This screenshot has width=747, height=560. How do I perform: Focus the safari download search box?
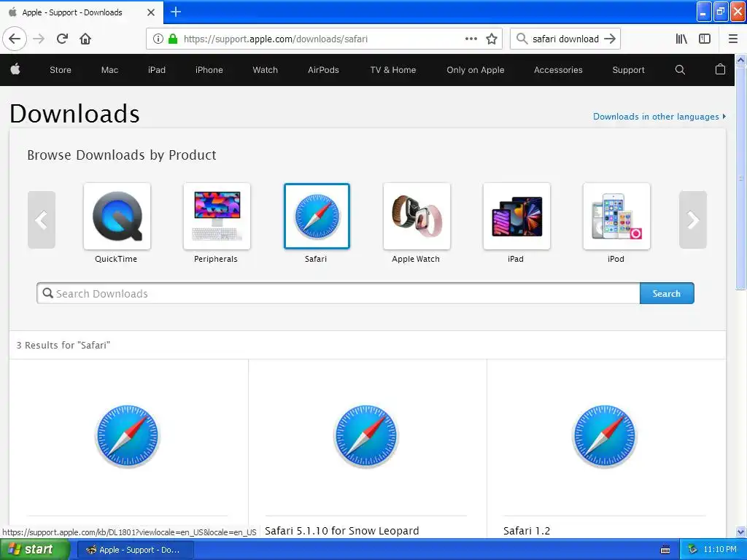tap(565, 39)
